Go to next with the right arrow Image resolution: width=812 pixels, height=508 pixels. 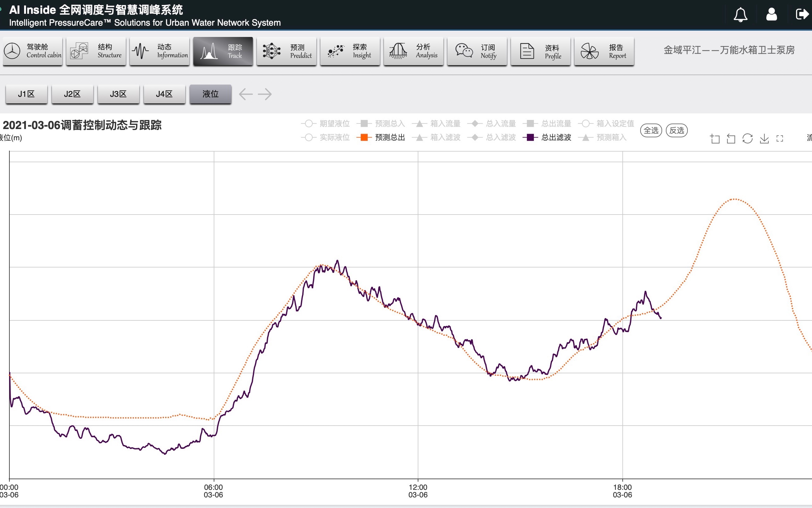[265, 94]
